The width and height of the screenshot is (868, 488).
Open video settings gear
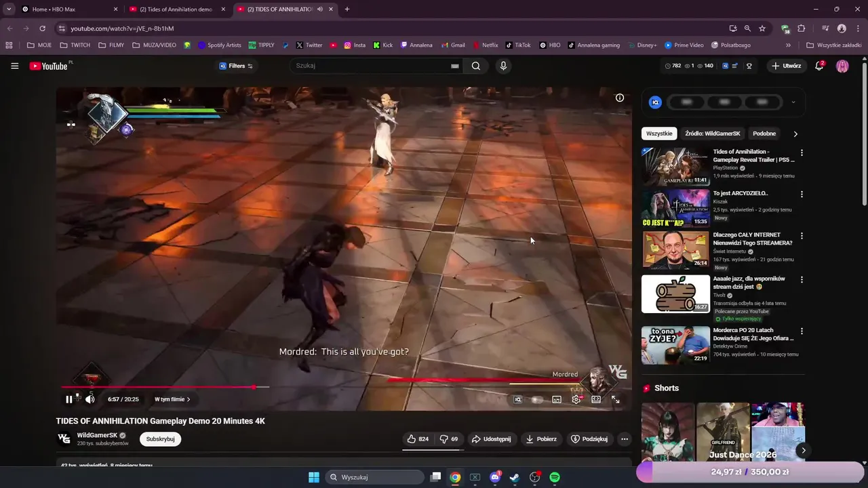(x=576, y=399)
